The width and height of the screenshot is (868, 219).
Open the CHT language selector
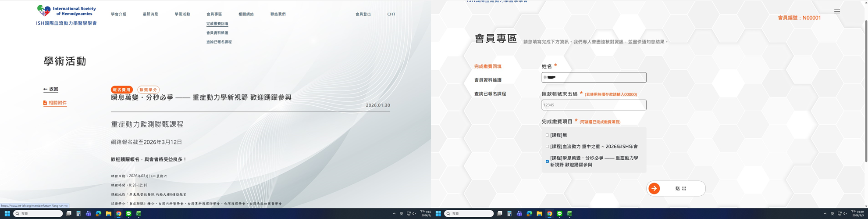point(391,14)
